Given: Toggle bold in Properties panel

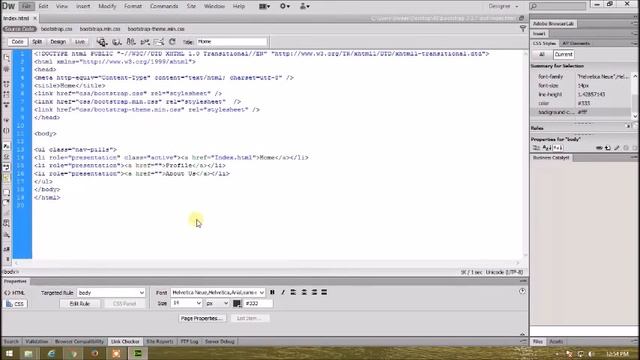Looking at the screenshot, I should point(272,292).
